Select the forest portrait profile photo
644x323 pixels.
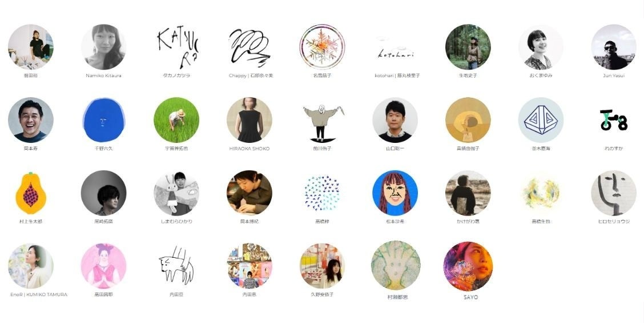(x=468, y=47)
